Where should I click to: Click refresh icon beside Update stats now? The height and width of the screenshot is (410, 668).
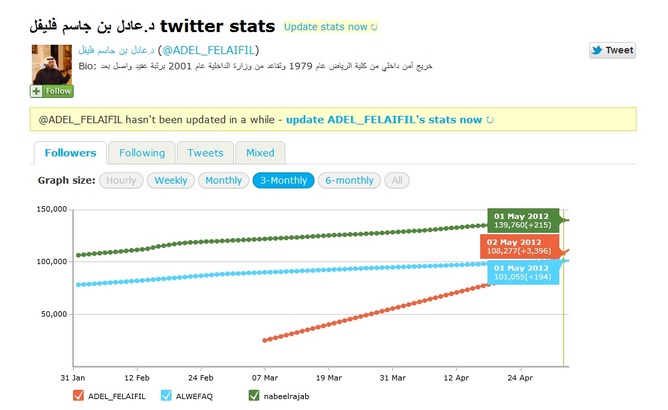click(373, 27)
